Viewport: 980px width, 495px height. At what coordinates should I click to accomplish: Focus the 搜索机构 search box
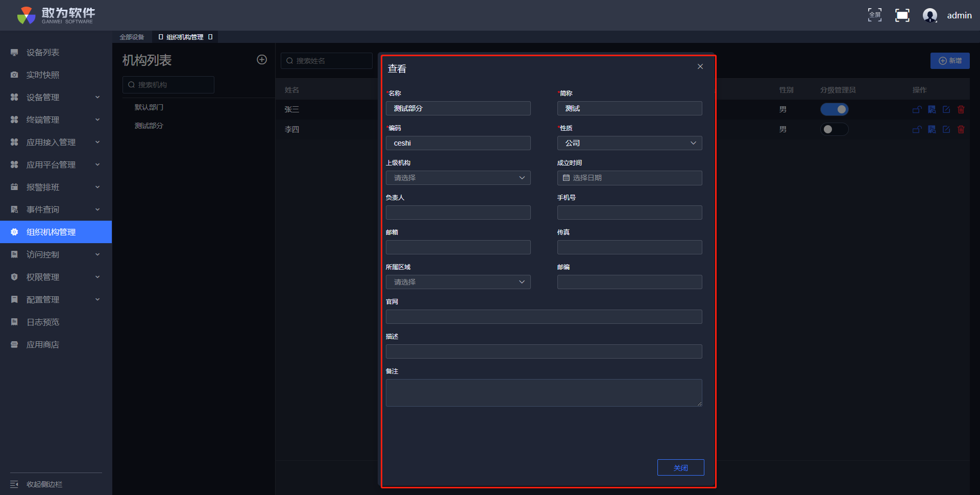click(x=168, y=85)
